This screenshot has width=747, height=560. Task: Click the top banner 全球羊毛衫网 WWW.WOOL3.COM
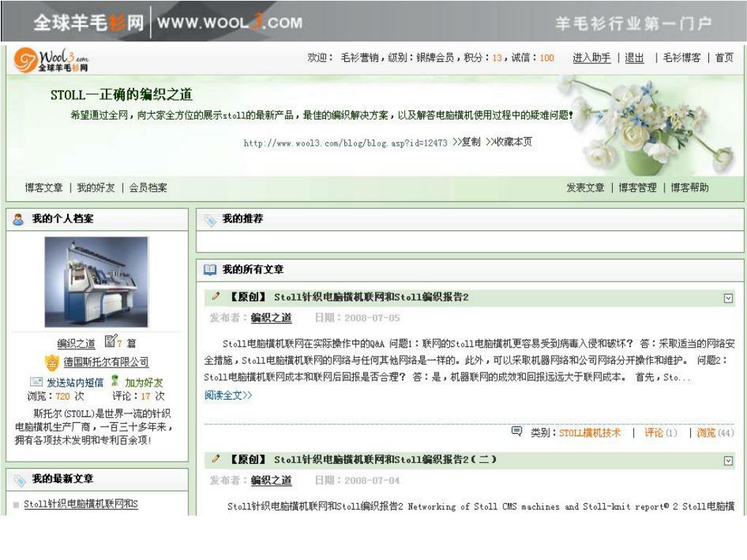pyautogui.click(x=168, y=23)
